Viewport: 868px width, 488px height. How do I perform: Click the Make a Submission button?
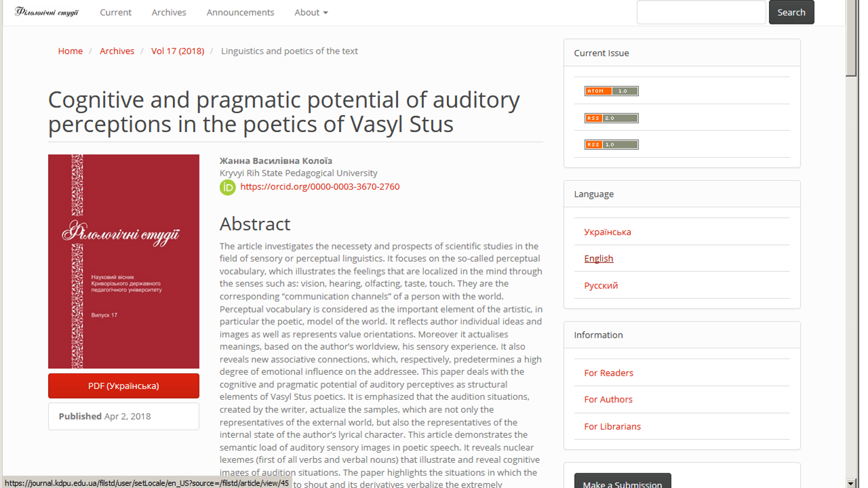pos(622,483)
